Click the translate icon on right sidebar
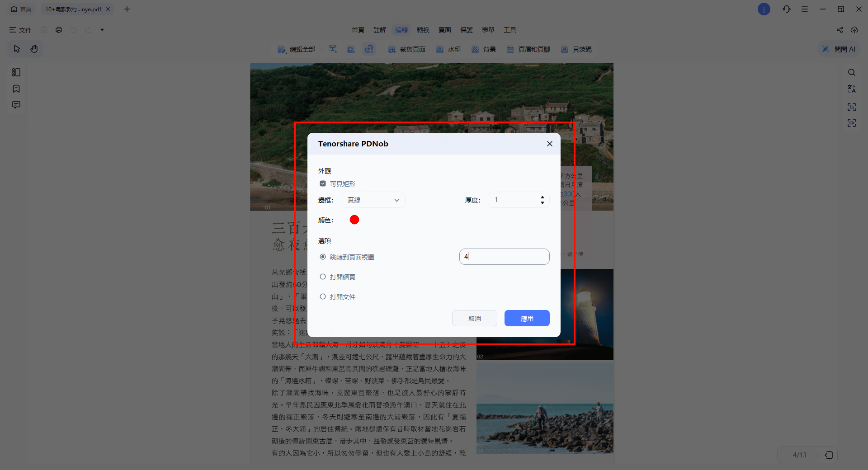The height and width of the screenshot is (470, 868). [852, 89]
